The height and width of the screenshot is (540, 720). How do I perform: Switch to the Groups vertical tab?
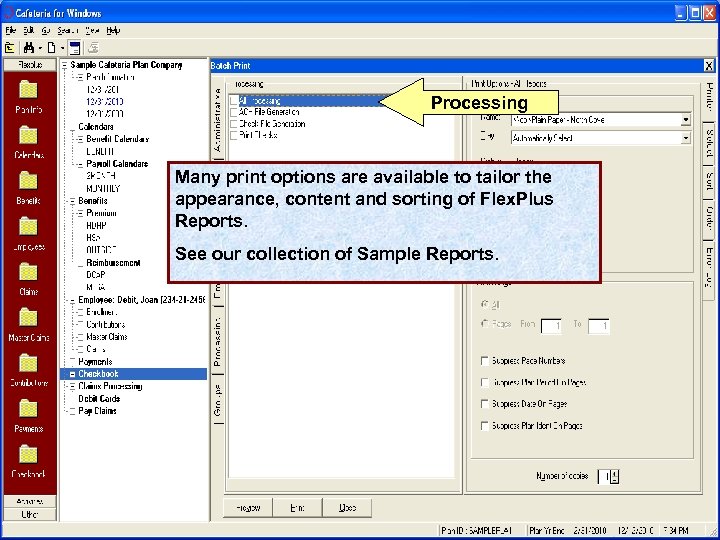coord(218,399)
